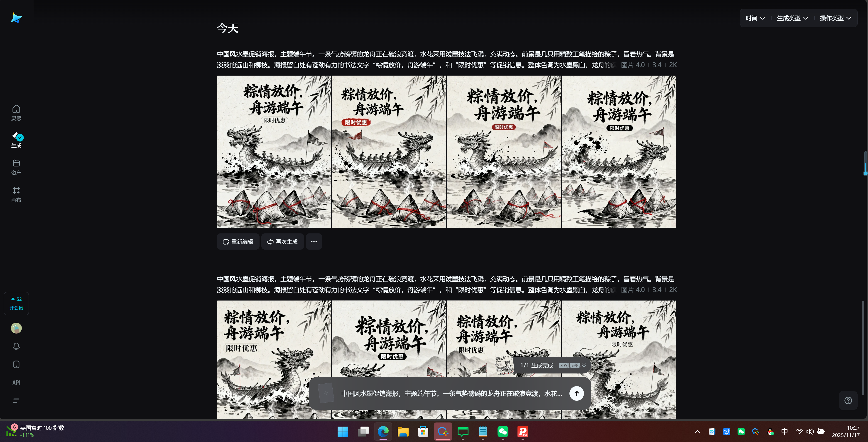Add a reference image with the plus icon

[326, 393]
